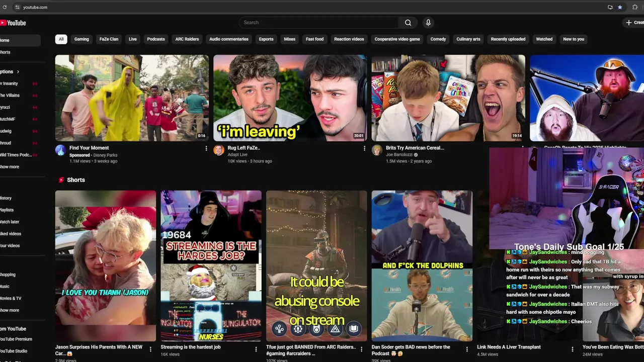The image size is (644, 362).
Task: Filter by Culinary arts chip
Action: [x=468, y=39]
